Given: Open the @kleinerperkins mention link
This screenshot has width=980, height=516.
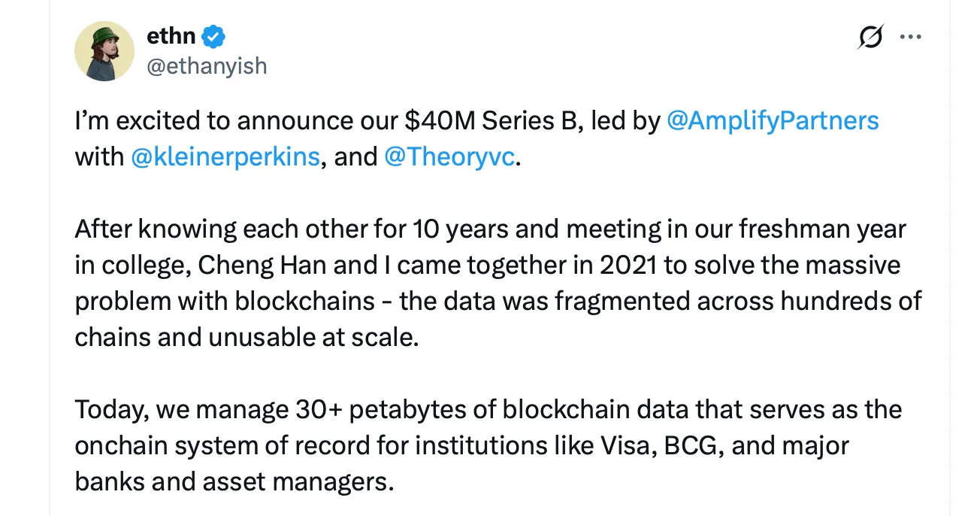Looking at the screenshot, I should (x=225, y=159).
